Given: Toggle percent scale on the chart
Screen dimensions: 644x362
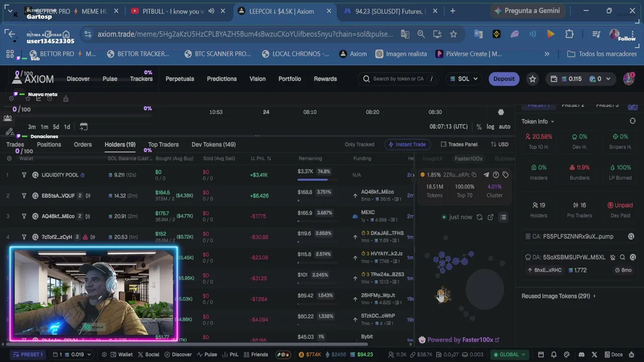Looking at the screenshot, I should click(x=479, y=127).
